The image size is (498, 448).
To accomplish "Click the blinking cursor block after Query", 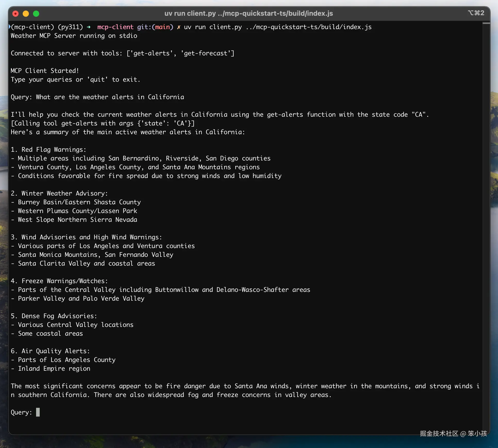I will point(38,412).
